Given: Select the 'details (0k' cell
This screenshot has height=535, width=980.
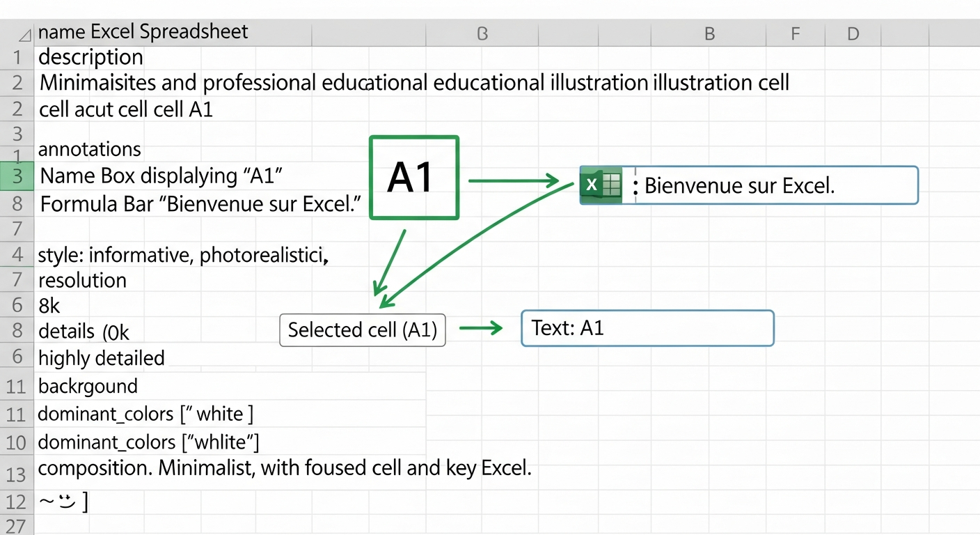Looking at the screenshot, I should [x=84, y=331].
